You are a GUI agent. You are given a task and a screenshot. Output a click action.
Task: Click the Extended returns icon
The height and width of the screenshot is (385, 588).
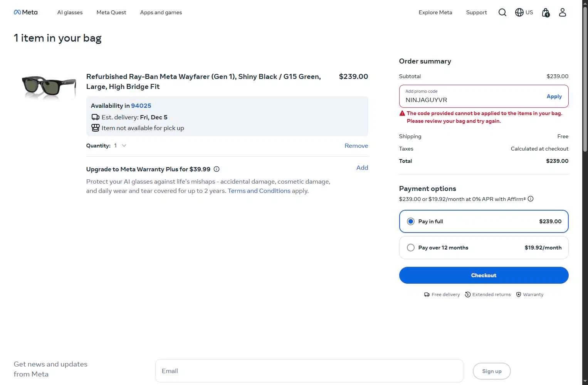pyautogui.click(x=467, y=295)
